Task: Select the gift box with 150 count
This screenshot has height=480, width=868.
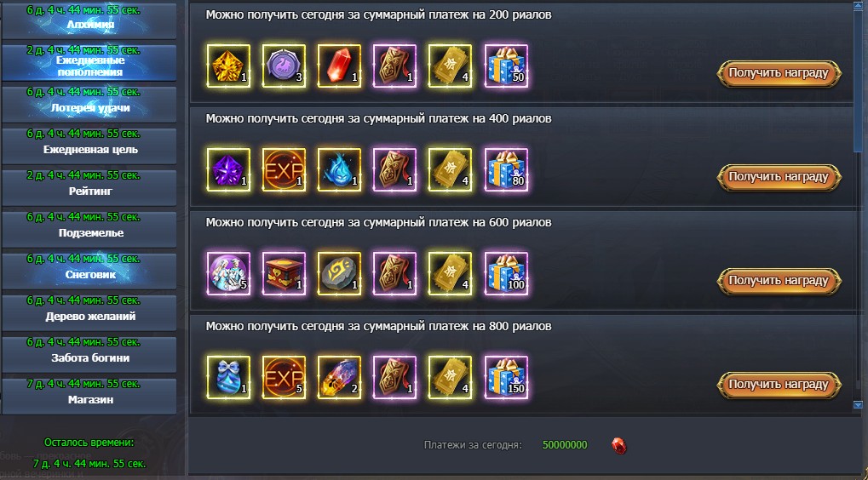Action: click(x=506, y=378)
